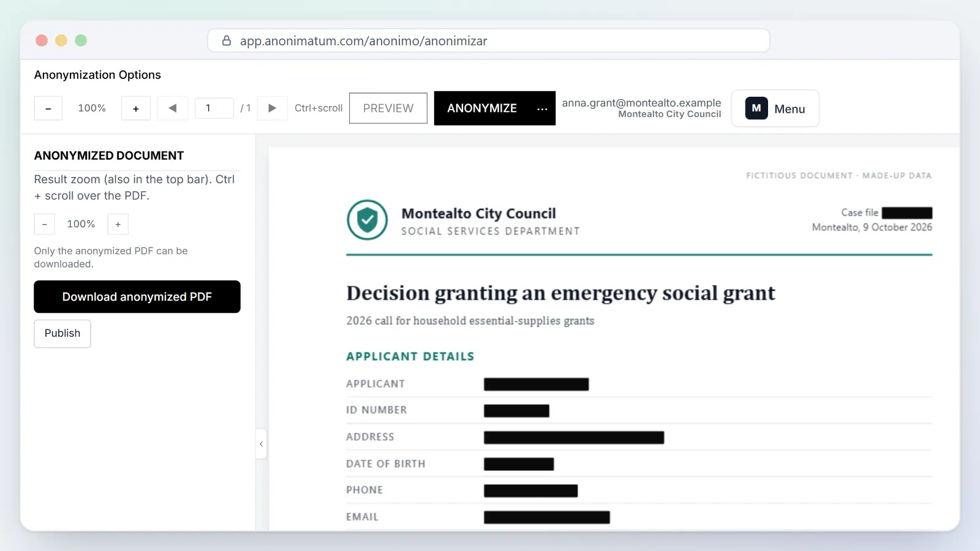Click the redacted EMAIL bar
The width and height of the screenshot is (980, 551).
[x=547, y=517]
